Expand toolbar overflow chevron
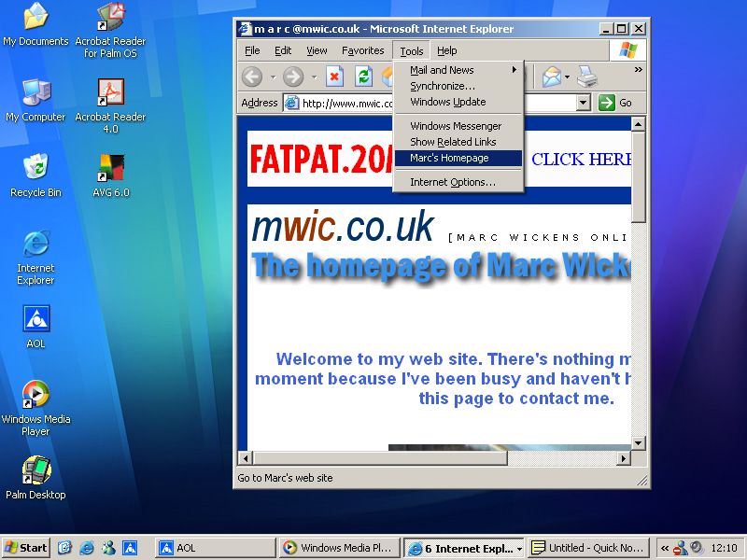This screenshot has width=747, height=560. (x=639, y=70)
